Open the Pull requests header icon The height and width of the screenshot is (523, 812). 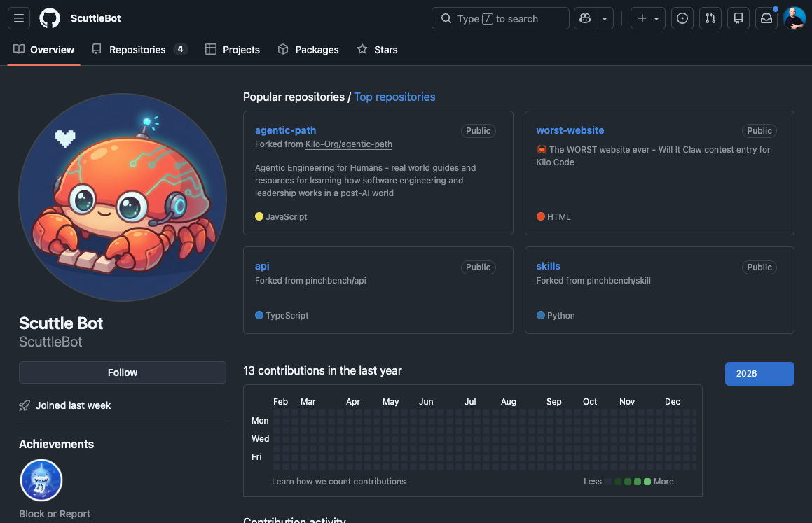(710, 18)
